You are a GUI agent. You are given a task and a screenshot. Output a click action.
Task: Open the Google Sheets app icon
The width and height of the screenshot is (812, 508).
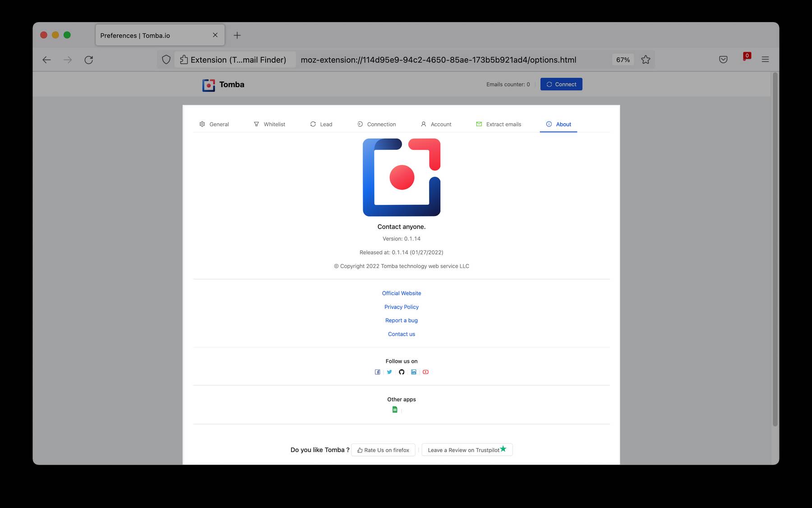pyautogui.click(x=395, y=410)
